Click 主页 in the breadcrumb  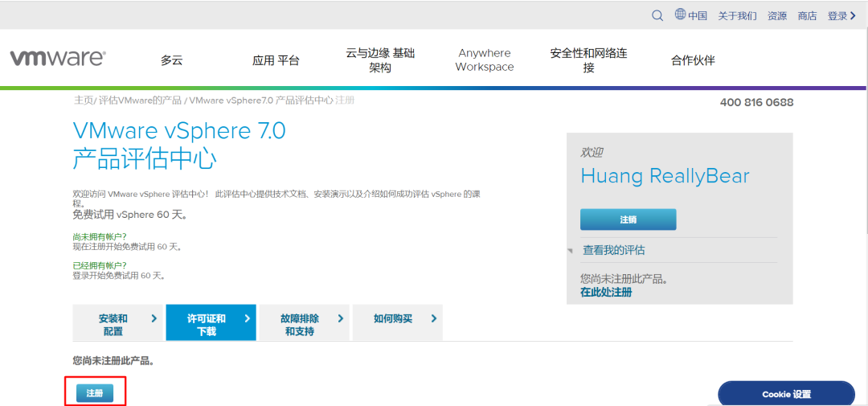click(83, 100)
